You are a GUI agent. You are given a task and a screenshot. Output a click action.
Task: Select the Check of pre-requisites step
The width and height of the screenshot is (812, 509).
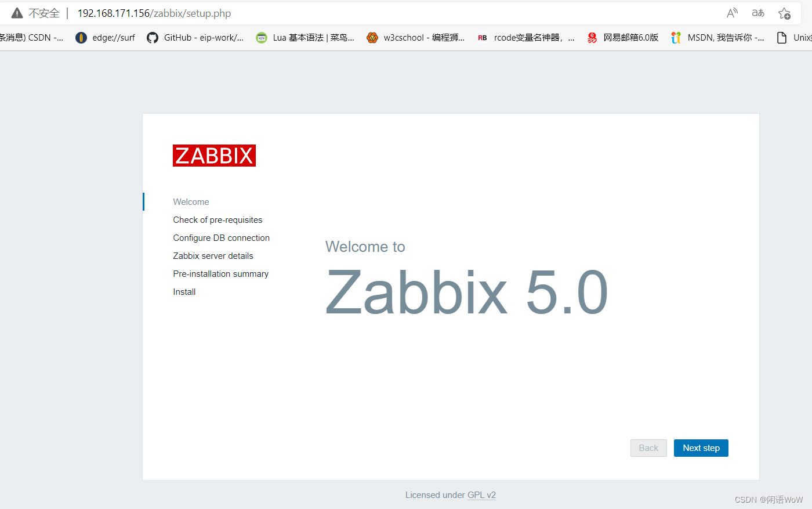(217, 219)
